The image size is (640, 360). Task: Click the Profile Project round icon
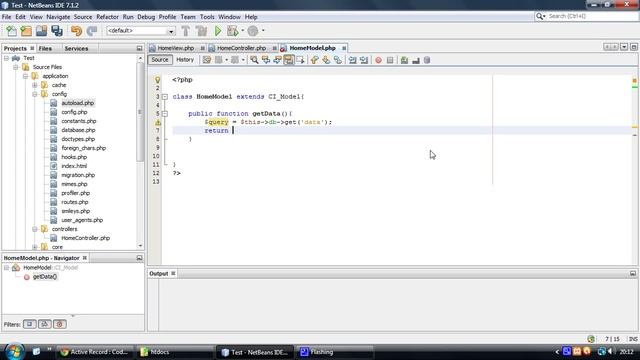click(x=253, y=31)
